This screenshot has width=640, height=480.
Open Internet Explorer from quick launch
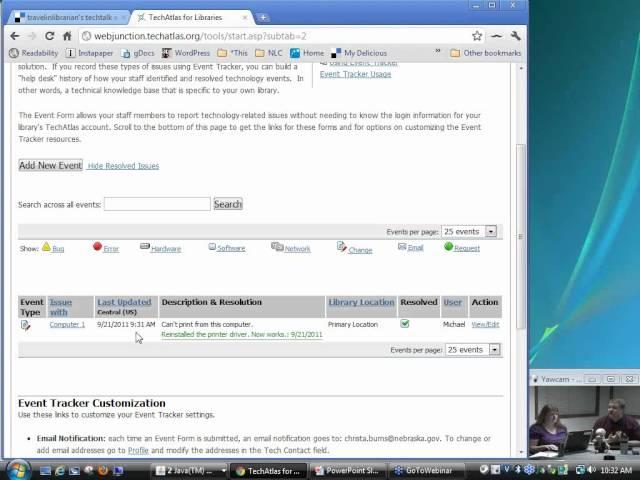click(x=60, y=471)
